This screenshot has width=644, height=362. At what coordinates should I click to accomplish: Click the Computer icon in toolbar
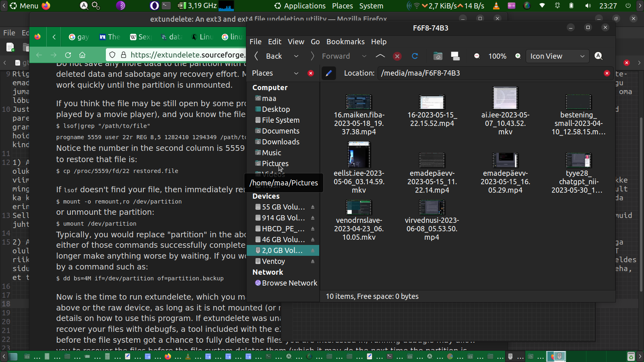click(455, 56)
